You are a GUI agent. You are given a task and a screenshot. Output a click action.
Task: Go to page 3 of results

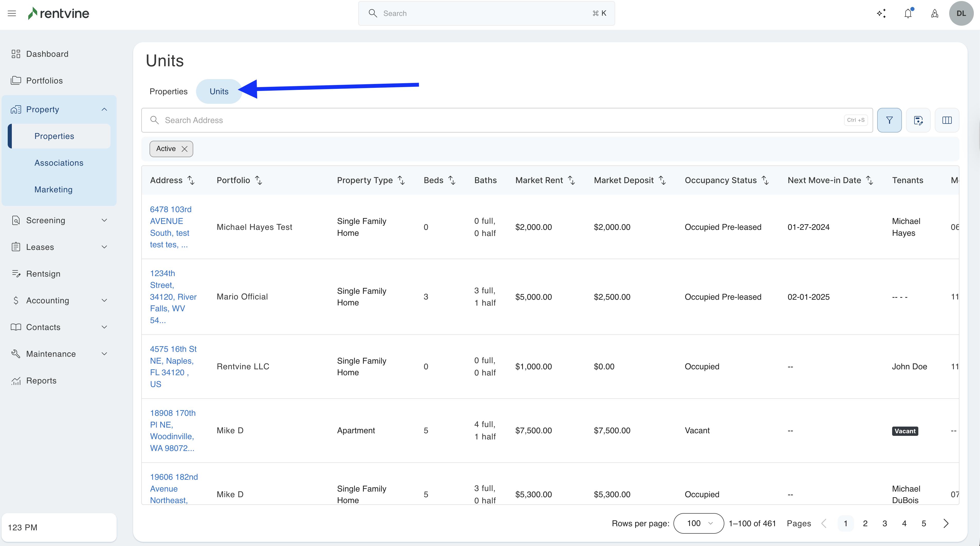click(884, 524)
